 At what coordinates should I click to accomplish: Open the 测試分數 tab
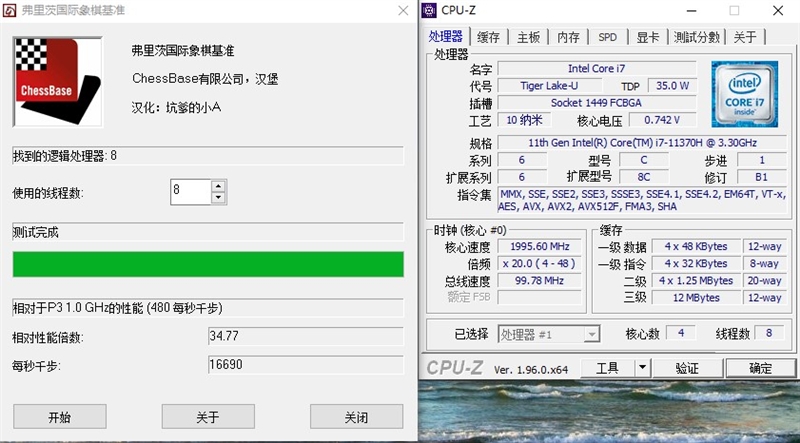(696, 37)
